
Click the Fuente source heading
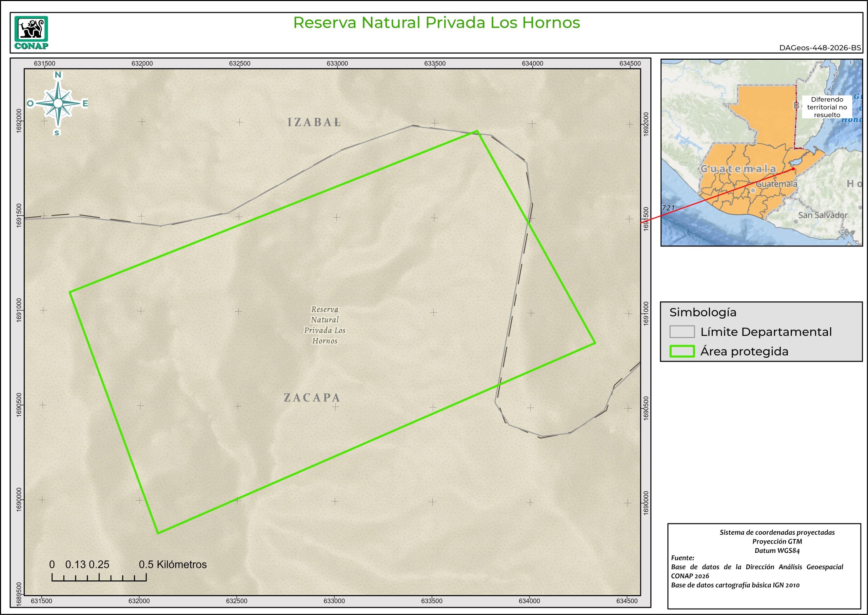pyautogui.click(x=683, y=558)
